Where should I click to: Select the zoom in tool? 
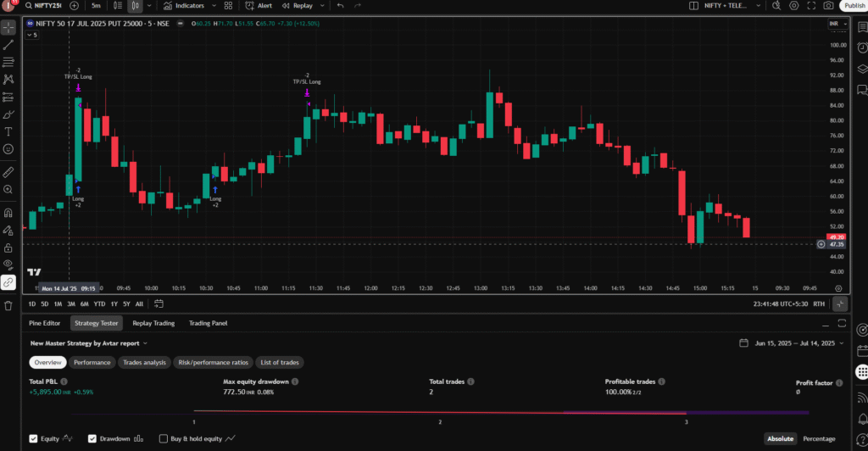pos(8,190)
